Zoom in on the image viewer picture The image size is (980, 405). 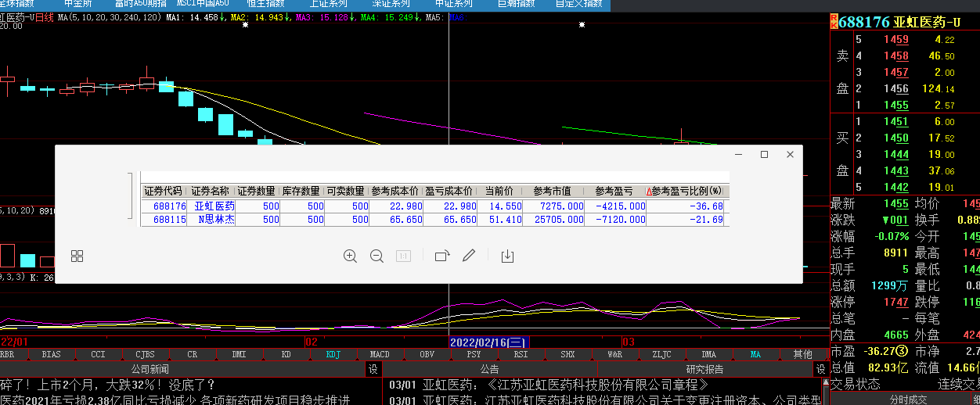pos(350,256)
